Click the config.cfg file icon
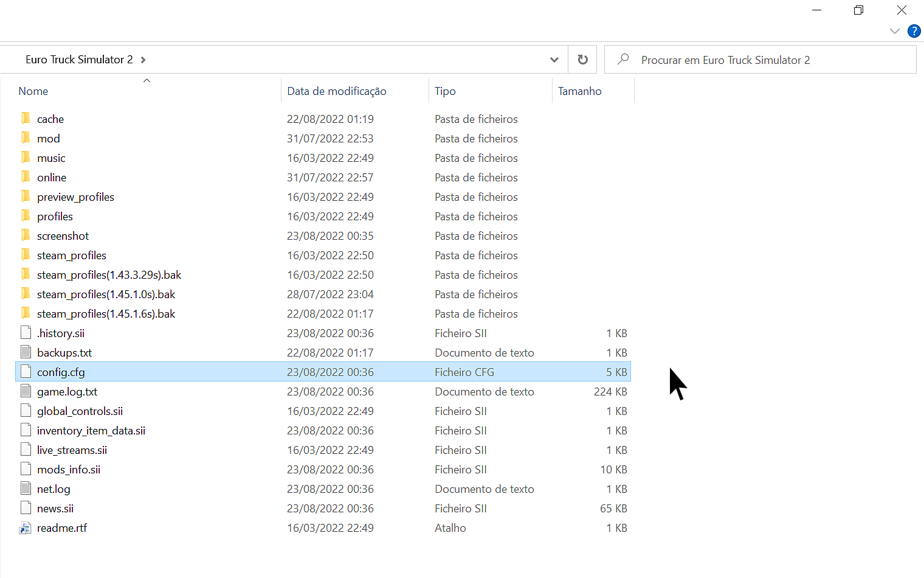Viewport: 924px width, 578px height. click(x=26, y=372)
